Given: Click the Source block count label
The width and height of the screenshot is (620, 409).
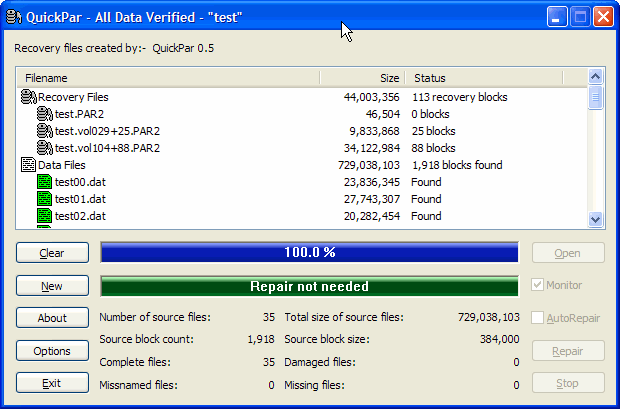Looking at the screenshot, I should pyautogui.click(x=146, y=339).
